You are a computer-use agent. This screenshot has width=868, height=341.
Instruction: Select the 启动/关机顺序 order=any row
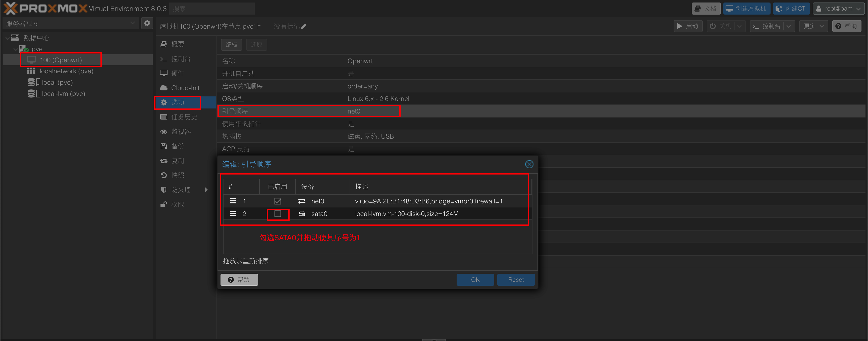tap(541, 86)
